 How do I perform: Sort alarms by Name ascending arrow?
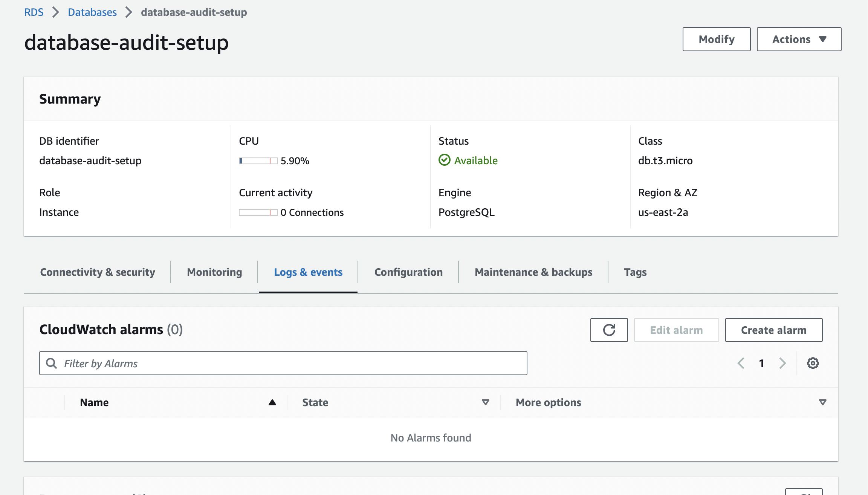[272, 402]
